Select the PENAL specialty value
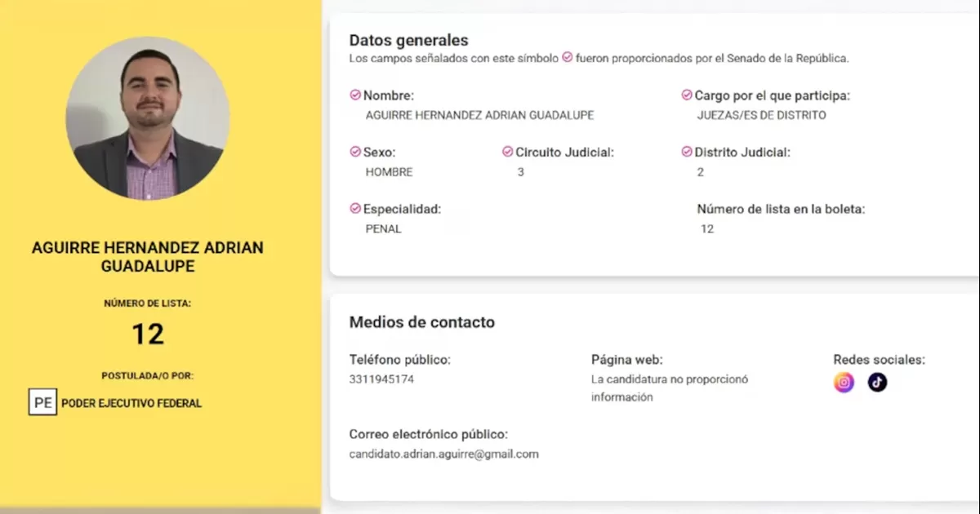The width and height of the screenshot is (980, 514). [383, 229]
